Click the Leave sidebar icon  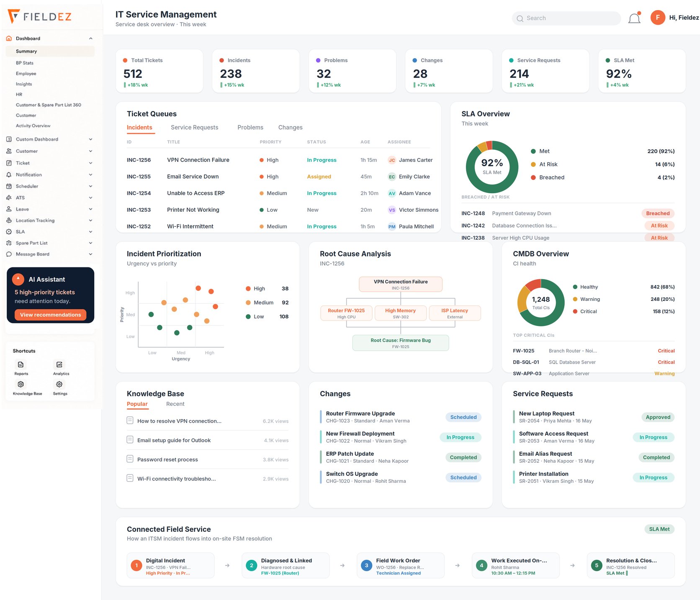(x=9, y=209)
